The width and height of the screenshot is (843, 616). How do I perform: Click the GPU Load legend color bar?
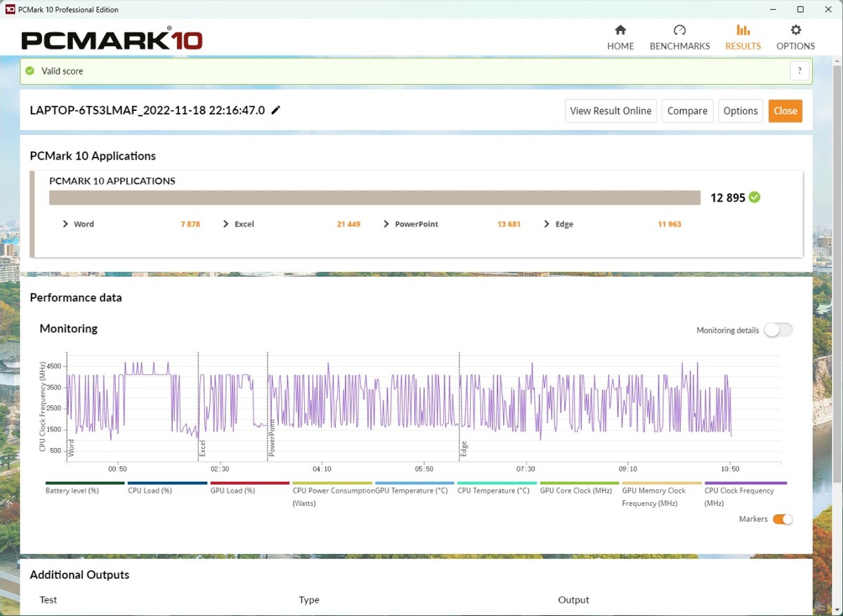pos(250,483)
